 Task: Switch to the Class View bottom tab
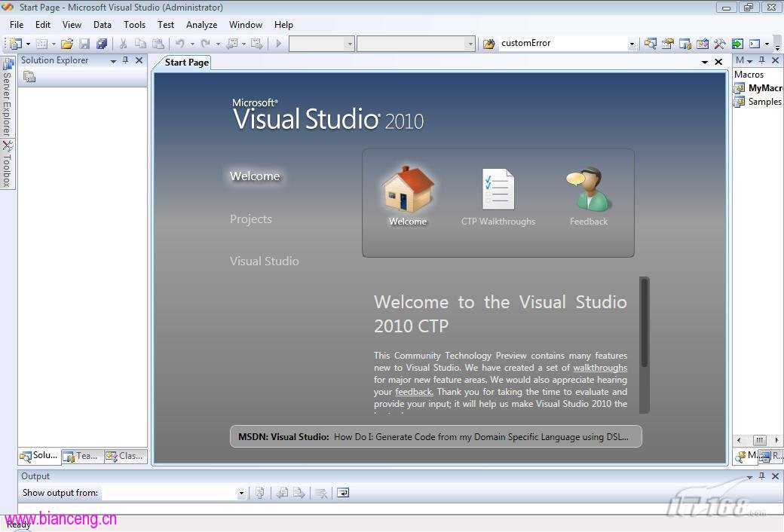[126, 456]
